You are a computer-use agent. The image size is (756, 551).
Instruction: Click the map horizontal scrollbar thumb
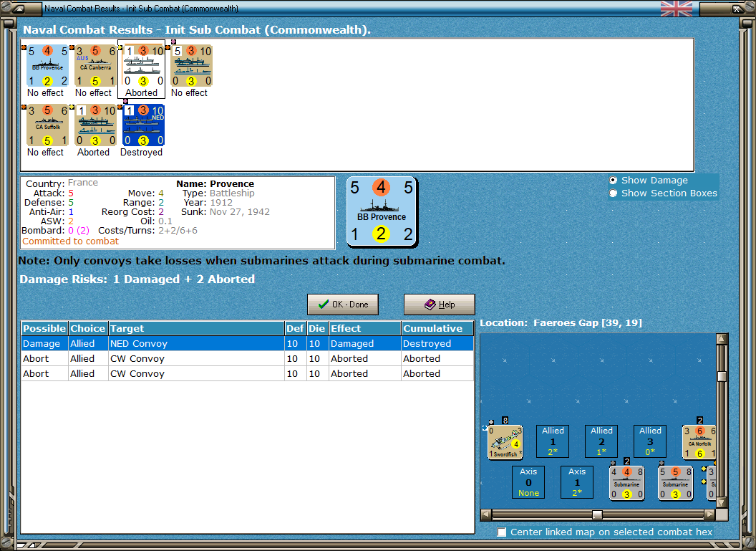597,514
